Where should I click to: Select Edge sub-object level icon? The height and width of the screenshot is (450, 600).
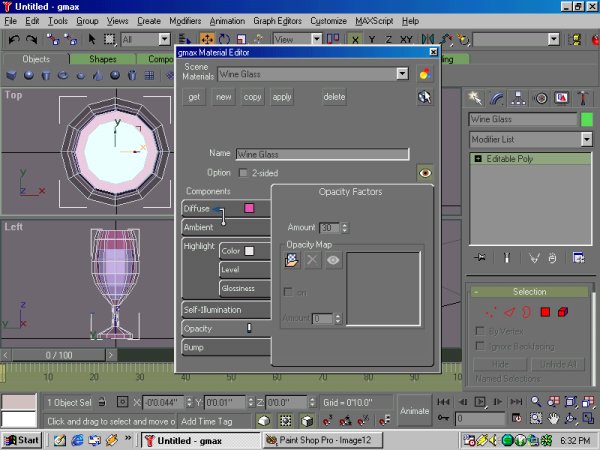(x=509, y=312)
